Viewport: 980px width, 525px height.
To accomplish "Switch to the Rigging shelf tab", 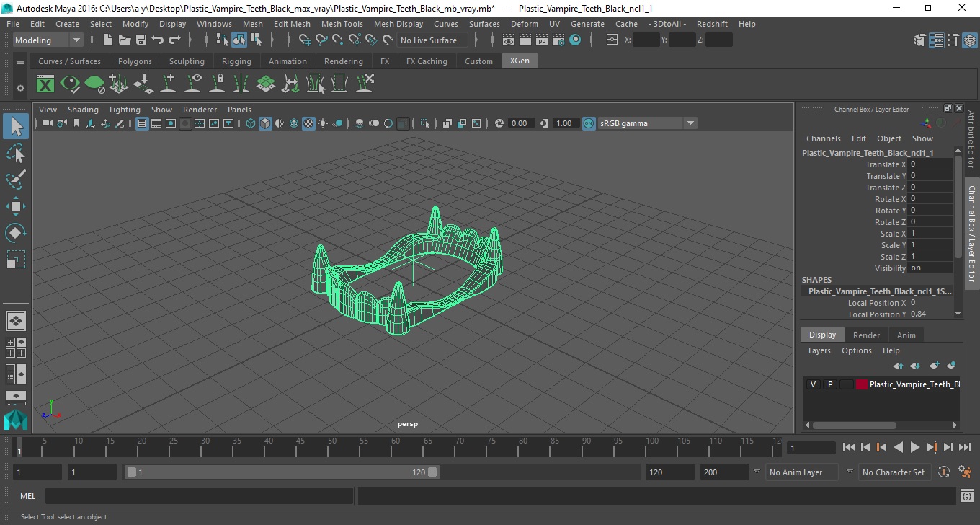I will point(236,61).
